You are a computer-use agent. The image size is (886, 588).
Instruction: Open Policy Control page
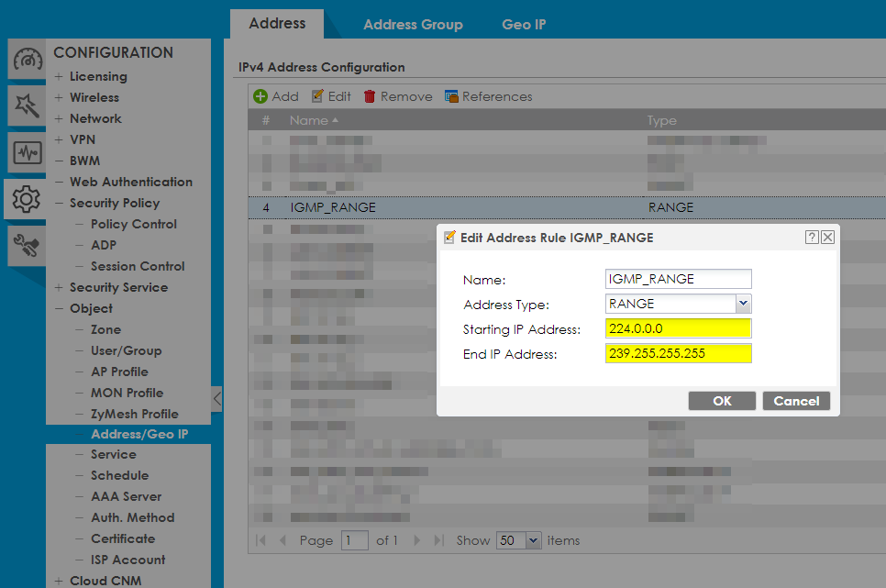pos(134,225)
